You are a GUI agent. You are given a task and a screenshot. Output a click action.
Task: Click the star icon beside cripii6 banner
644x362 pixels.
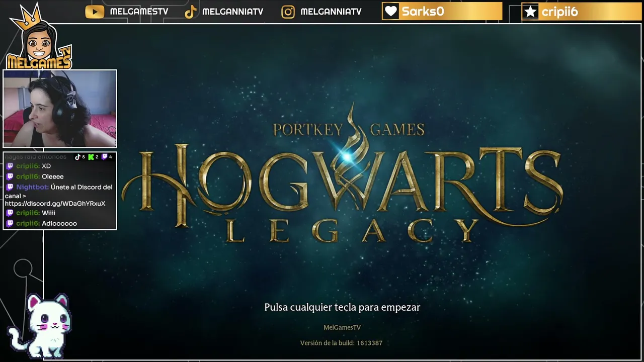[530, 12]
